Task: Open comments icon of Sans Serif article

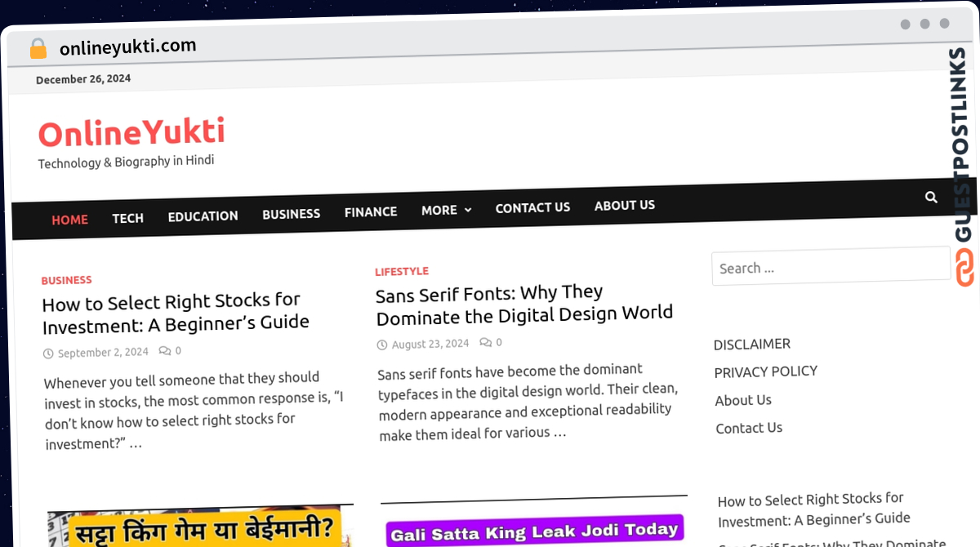Action: 486,342
